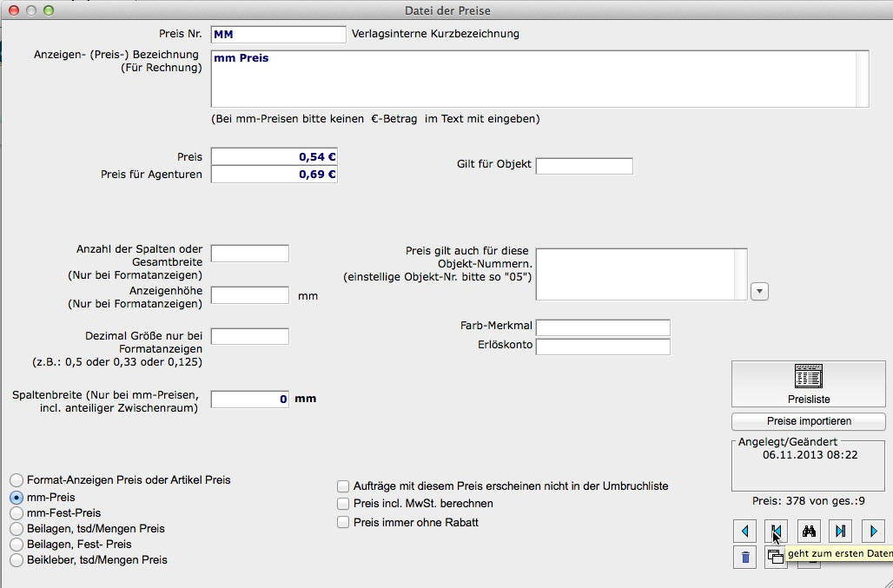The image size is (893, 588).
Task: Focus the Farb-Merkmal input field
Action: tap(603, 327)
